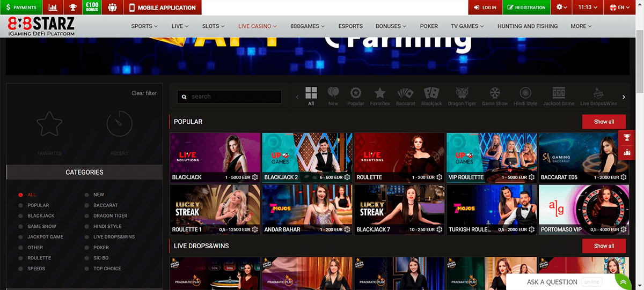Go to ESPORTS section
Image resolution: width=644 pixels, height=290 pixels.
pyautogui.click(x=350, y=26)
